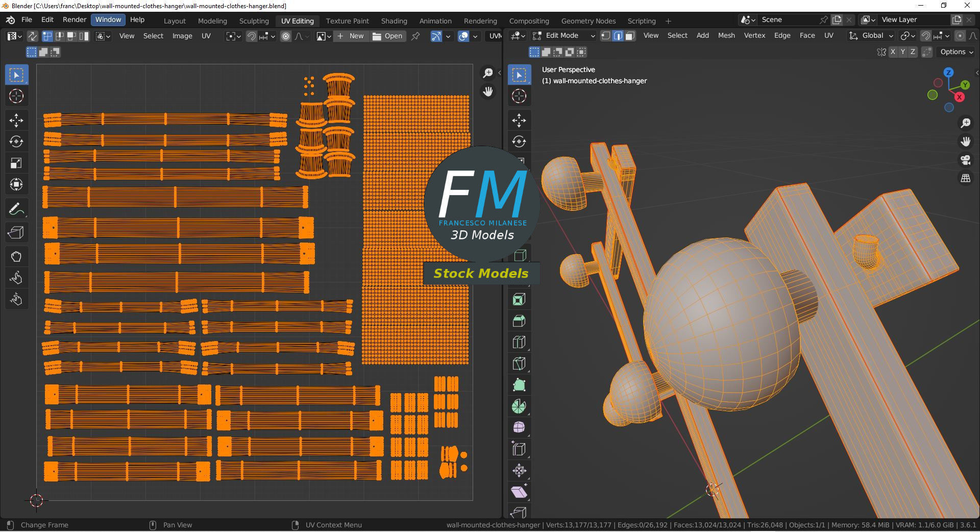Switch to vertex select mode in the 3D viewport
This screenshot has width=980, height=532.
(606, 36)
